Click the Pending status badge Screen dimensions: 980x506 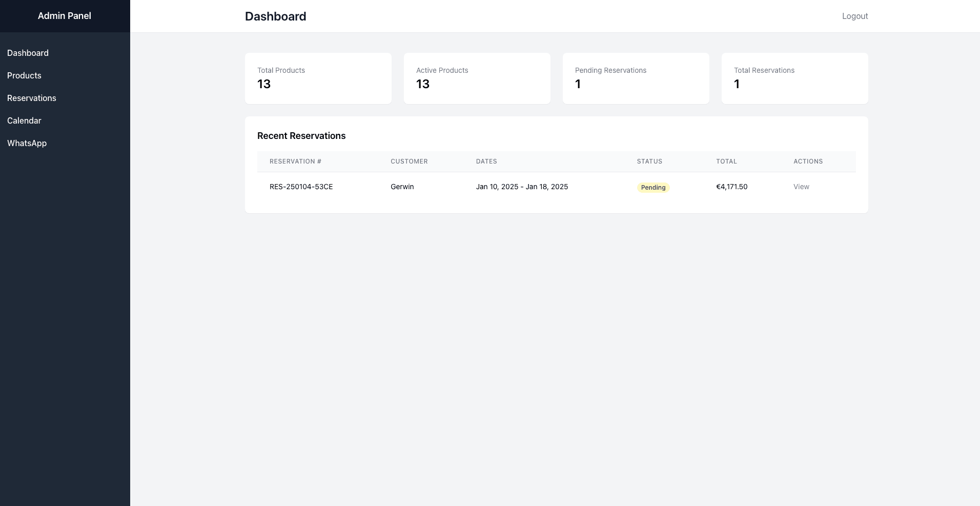click(x=653, y=188)
